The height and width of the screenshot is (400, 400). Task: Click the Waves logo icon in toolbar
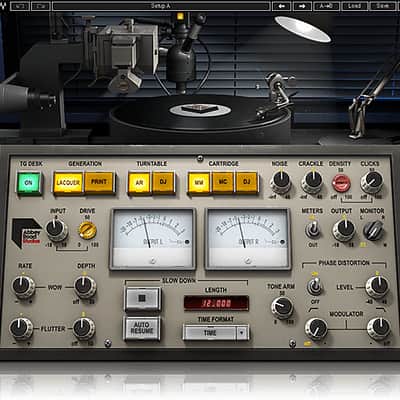pos(4,6)
